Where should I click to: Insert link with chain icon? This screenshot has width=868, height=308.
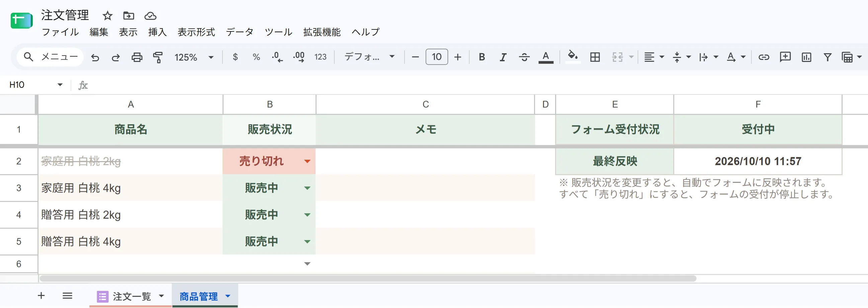click(764, 57)
